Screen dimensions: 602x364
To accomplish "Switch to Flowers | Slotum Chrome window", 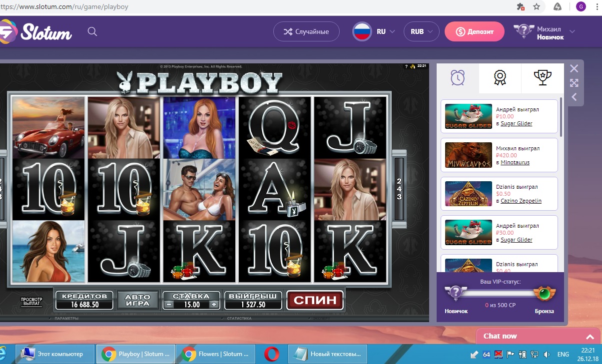I will [216, 354].
